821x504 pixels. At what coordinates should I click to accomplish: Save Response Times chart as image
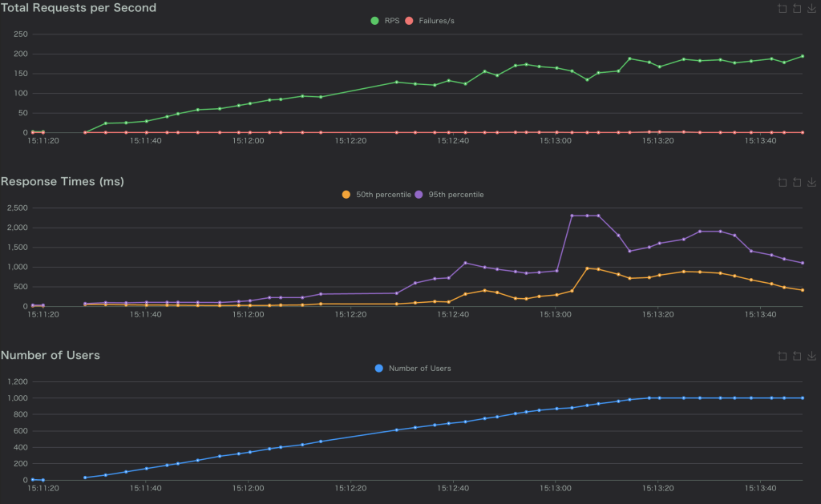coord(811,183)
